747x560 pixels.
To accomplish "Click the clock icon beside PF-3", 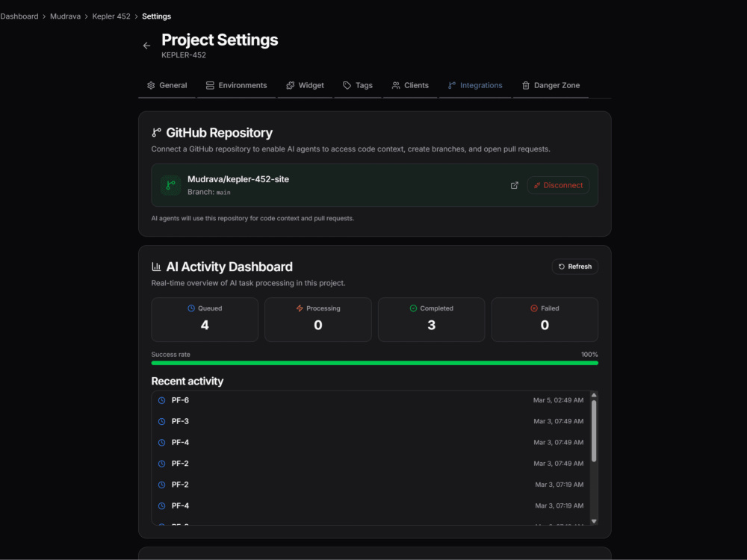I will pyautogui.click(x=161, y=421).
